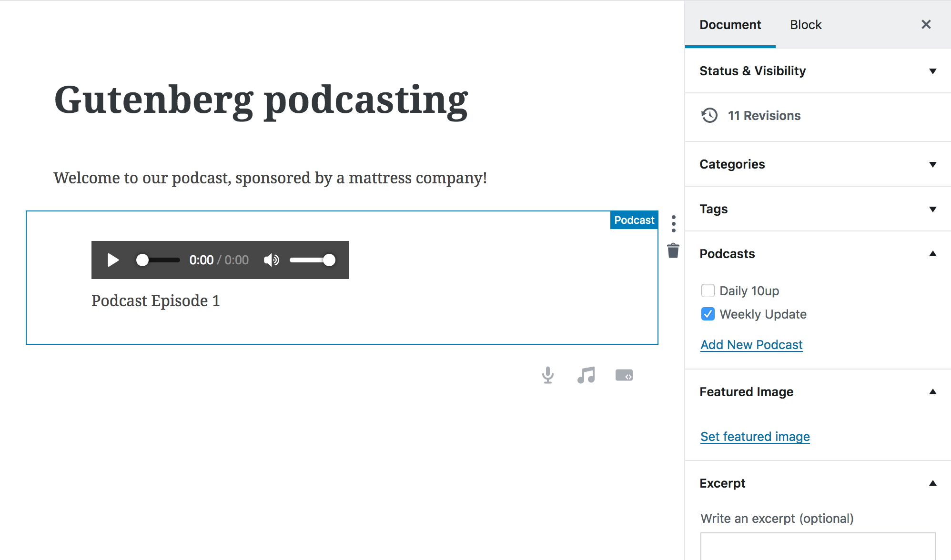
Task: Insert audio block via music note icon
Action: point(586,375)
